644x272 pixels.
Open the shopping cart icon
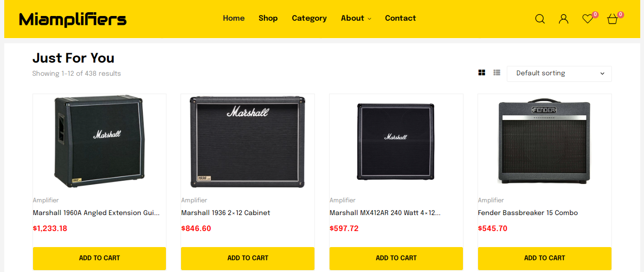611,20
